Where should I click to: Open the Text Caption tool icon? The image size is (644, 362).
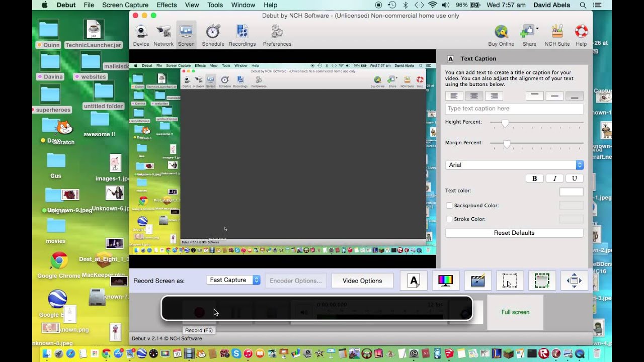414,281
